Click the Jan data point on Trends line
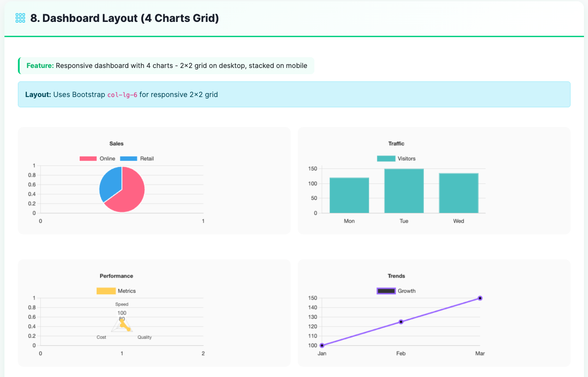The image size is (588, 377). [322, 345]
